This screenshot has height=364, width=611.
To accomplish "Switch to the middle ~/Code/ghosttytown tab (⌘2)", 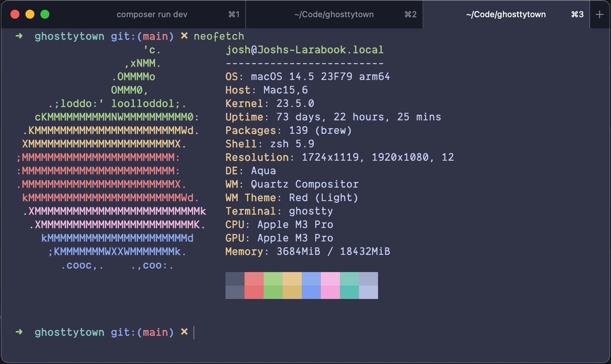I will 334,15.
